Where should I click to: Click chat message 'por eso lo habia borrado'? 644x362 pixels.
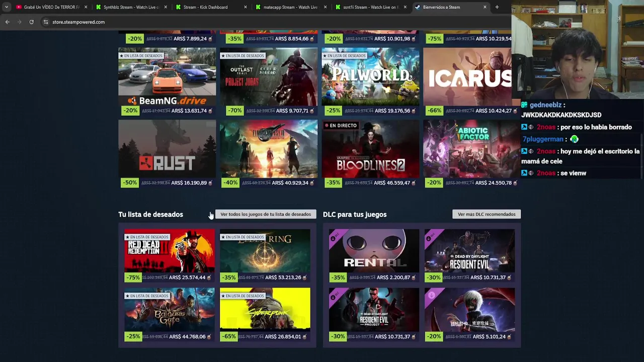point(596,127)
